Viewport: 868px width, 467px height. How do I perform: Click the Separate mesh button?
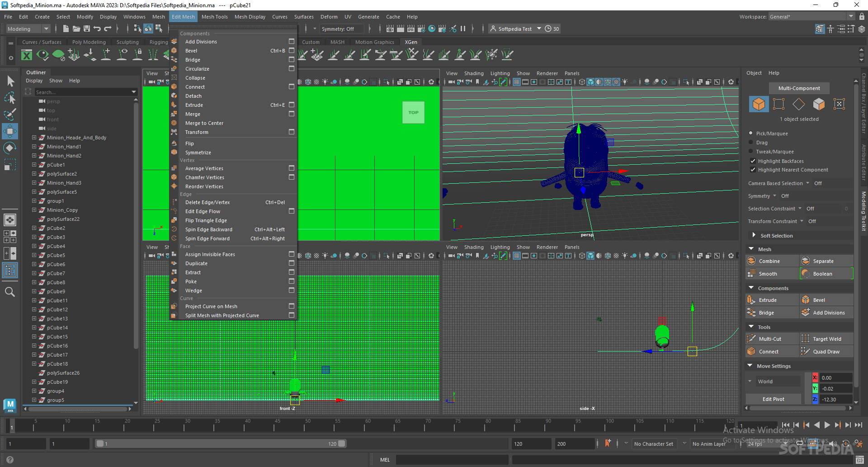[826, 261]
